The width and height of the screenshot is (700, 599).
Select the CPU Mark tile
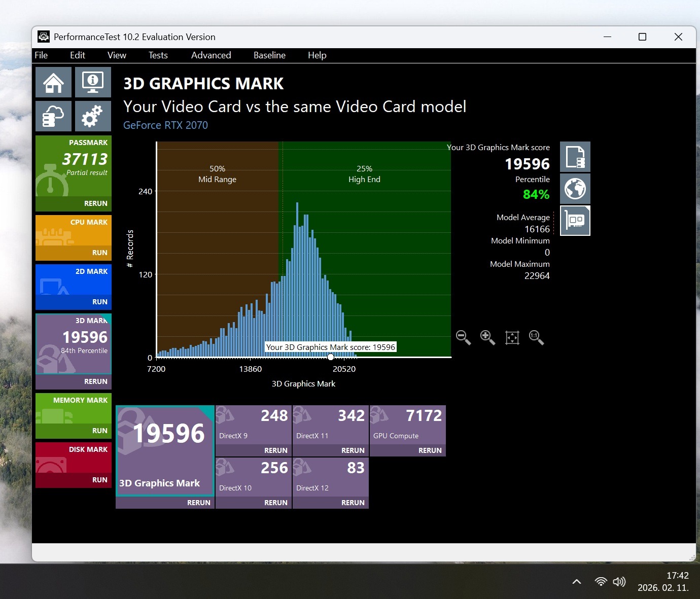pyautogui.click(x=74, y=230)
